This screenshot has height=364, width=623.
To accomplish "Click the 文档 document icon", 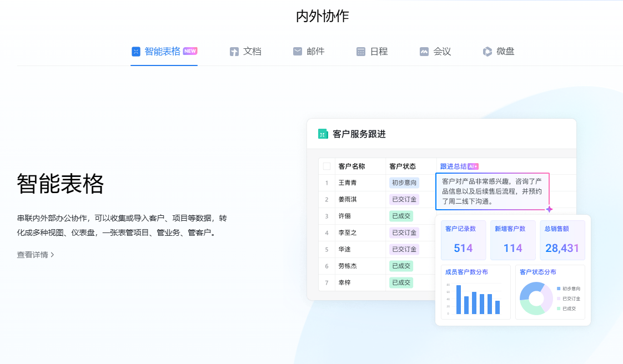I will pyautogui.click(x=234, y=52).
